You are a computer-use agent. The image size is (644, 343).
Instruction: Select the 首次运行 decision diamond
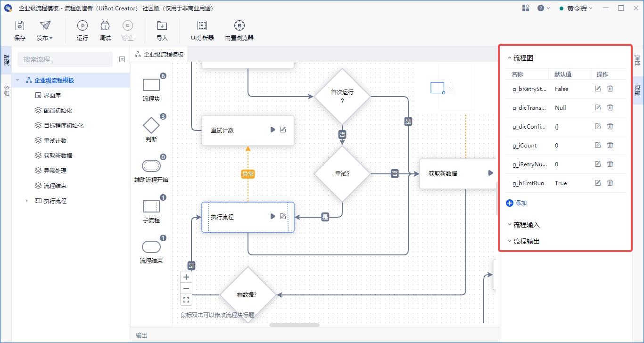(342, 96)
